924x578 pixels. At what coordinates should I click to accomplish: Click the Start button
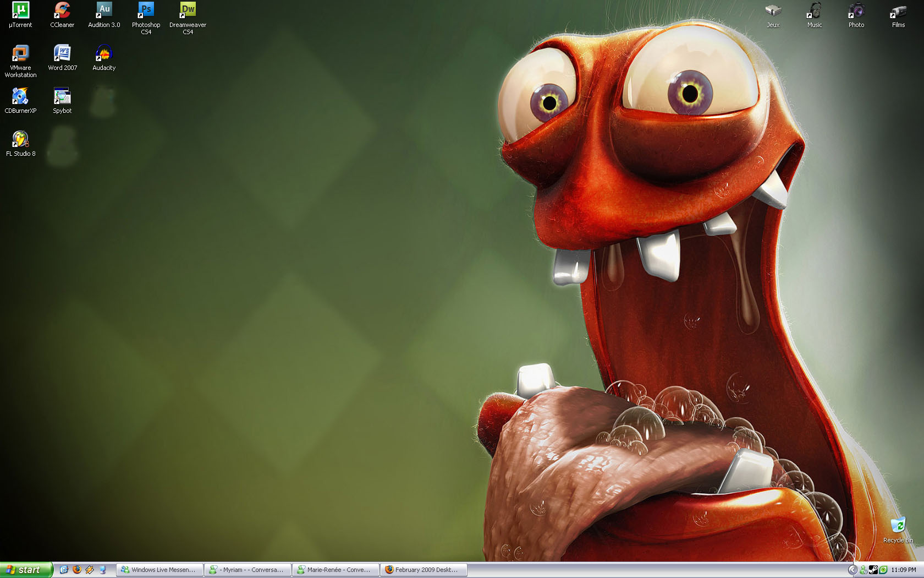tap(26, 570)
